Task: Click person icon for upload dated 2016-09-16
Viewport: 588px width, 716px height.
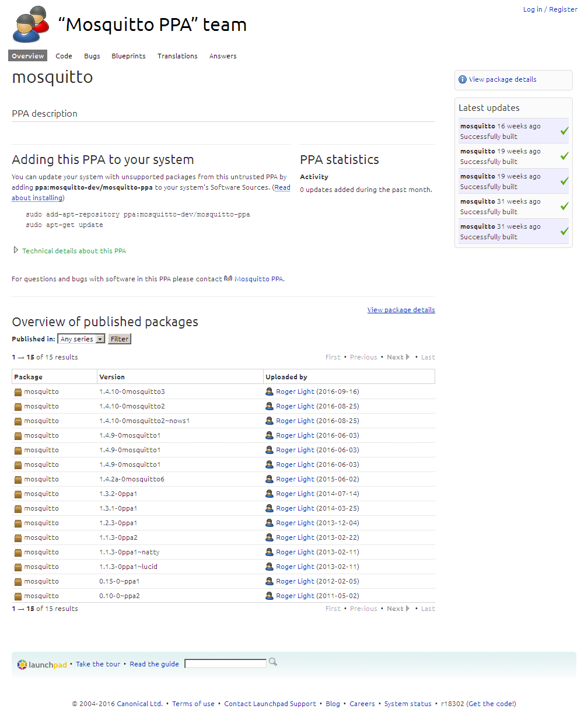Action: (269, 392)
